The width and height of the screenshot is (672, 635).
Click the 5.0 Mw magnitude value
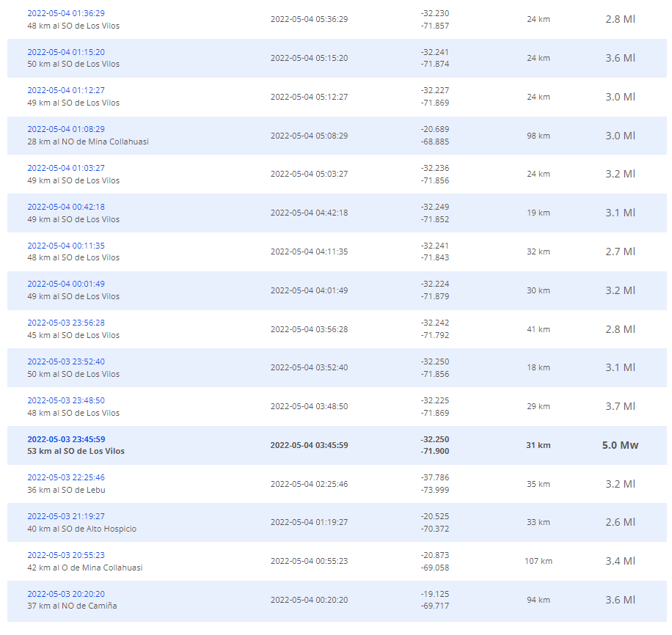click(620, 445)
